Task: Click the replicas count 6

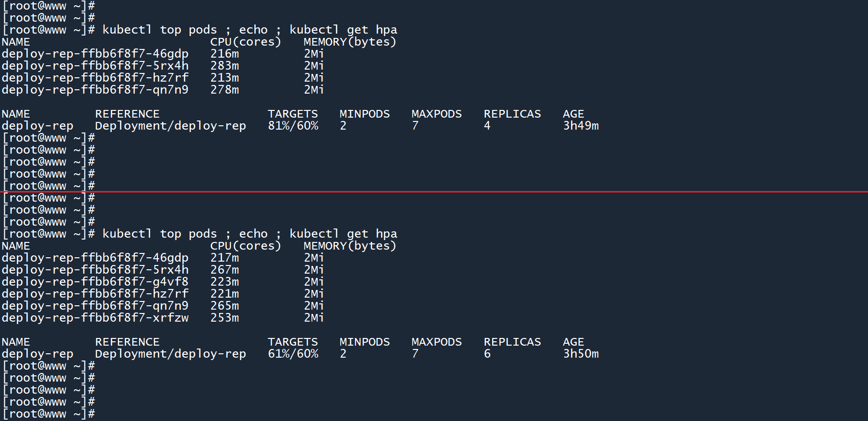Action: coord(487,354)
